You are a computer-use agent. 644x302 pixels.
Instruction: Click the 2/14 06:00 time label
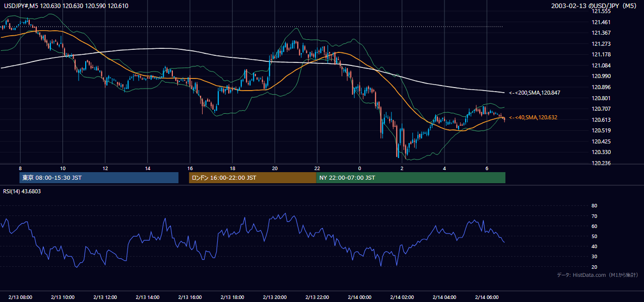pyautogui.click(x=487, y=297)
